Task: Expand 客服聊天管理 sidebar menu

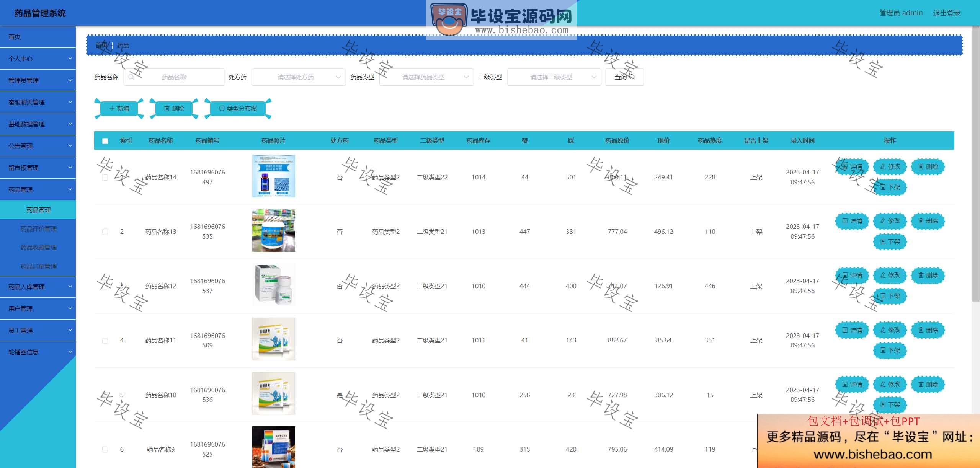Action: pyautogui.click(x=38, y=102)
